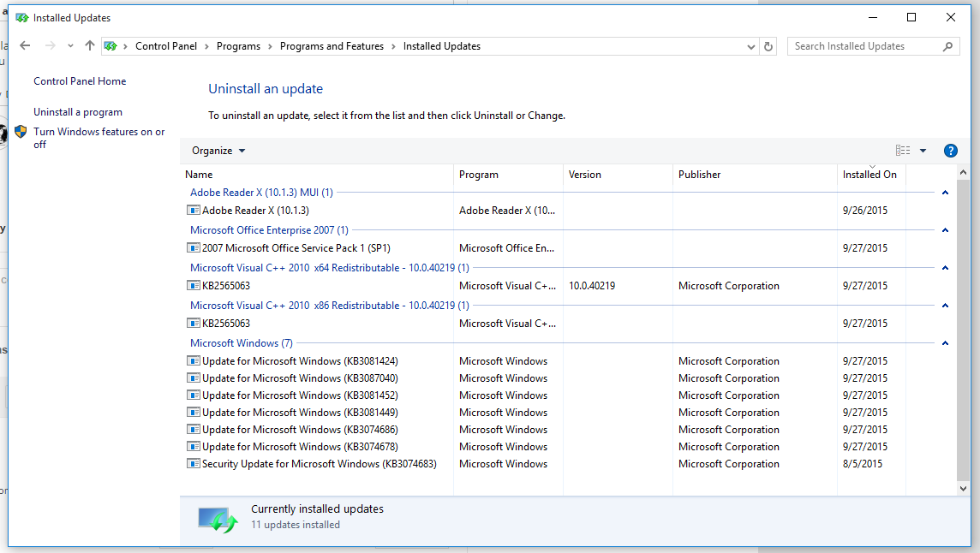Select KB2565063 icon under x64 Redistributable

click(x=193, y=286)
